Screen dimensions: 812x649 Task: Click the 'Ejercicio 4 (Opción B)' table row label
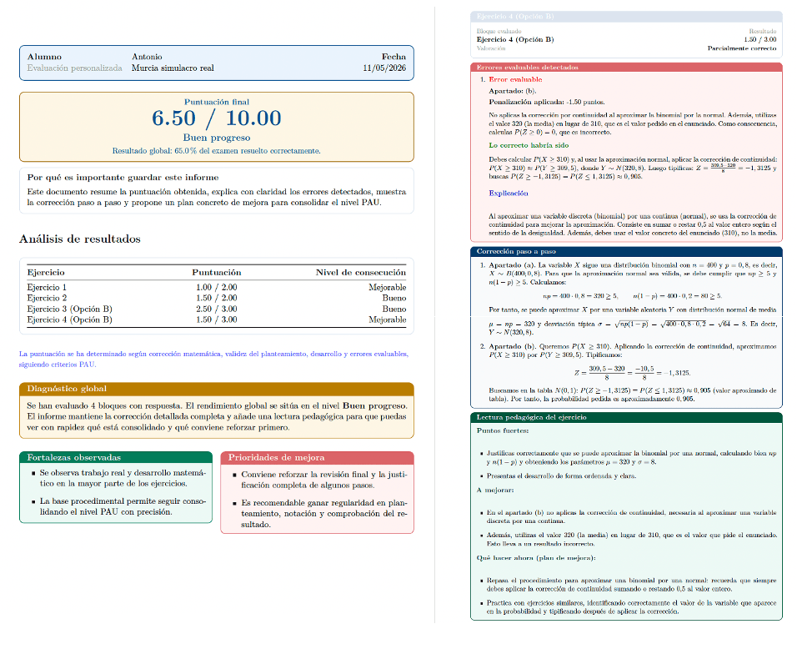(x=69, y=319)
